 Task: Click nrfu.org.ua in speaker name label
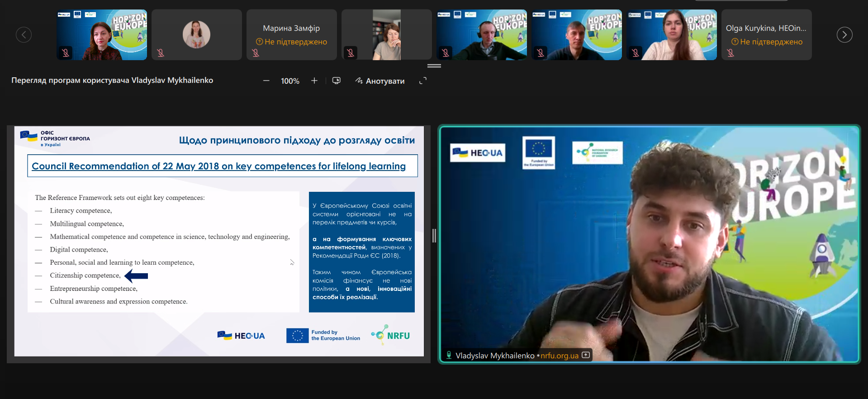559,356
